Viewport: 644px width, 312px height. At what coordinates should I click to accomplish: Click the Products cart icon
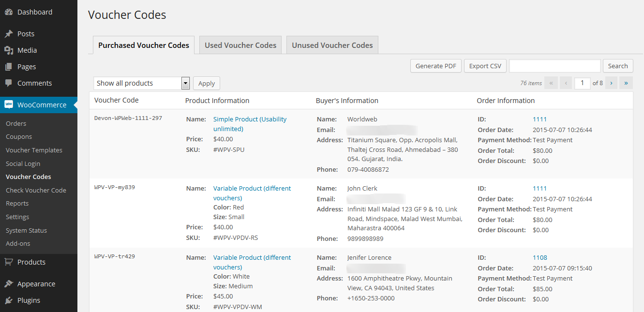(x=9, y=262)
